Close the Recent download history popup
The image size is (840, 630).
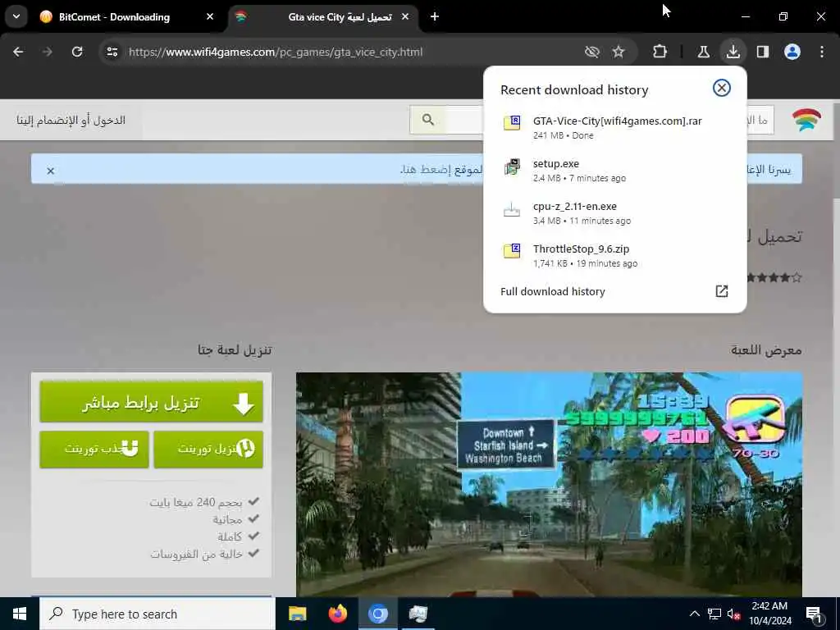(x=722, y=88)
